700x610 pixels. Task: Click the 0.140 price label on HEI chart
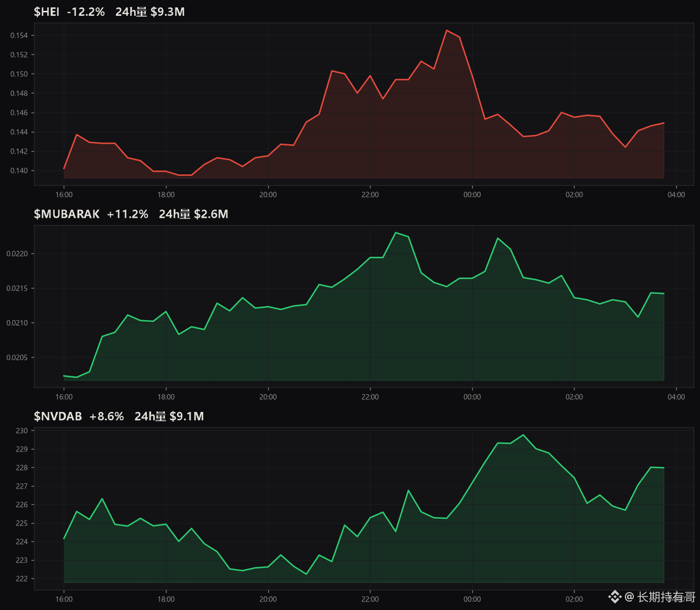(x=19, y=171)
